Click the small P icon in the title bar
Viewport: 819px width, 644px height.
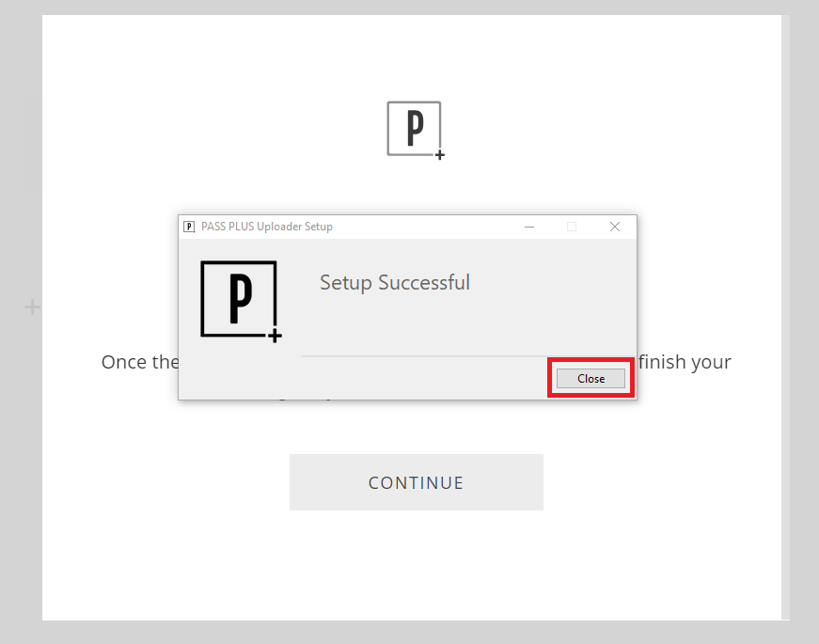pos(189,227)
